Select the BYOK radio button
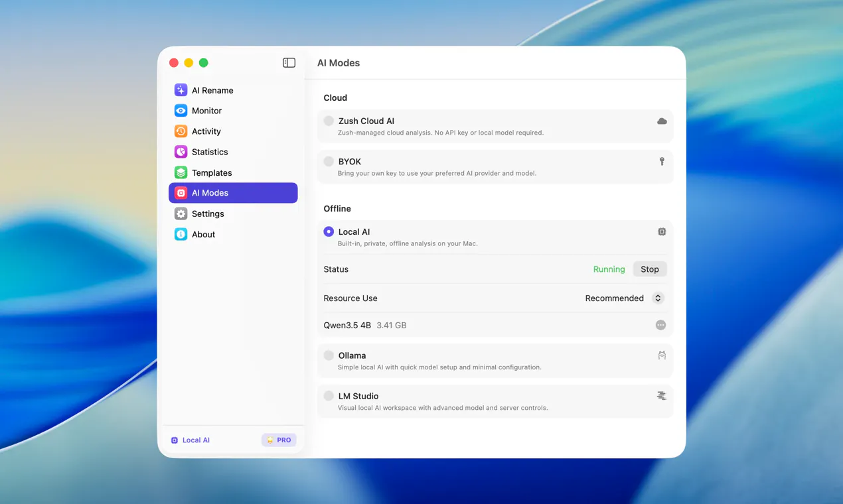Viewport: 843px width, 504px height. click(329, 161)
